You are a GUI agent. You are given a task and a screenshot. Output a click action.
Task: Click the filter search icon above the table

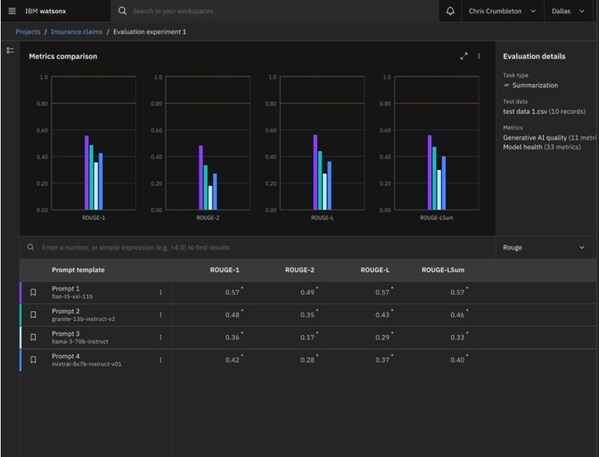(x=31, y=247)
